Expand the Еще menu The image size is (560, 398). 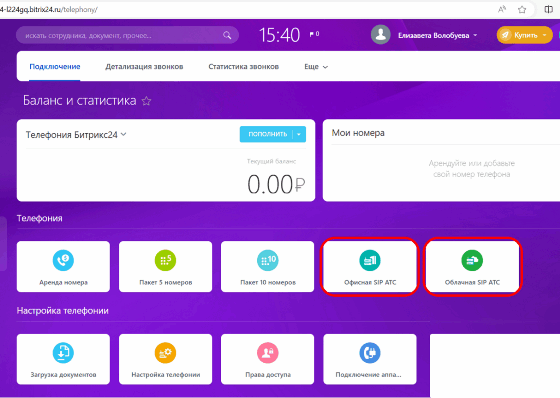coord(316,67)
